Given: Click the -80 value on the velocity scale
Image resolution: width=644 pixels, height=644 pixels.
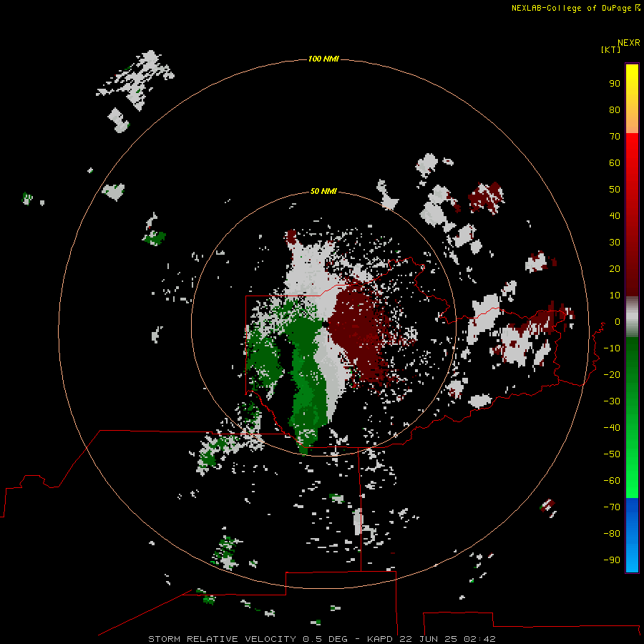Looking at the screenshot, I should coord(612,534).
